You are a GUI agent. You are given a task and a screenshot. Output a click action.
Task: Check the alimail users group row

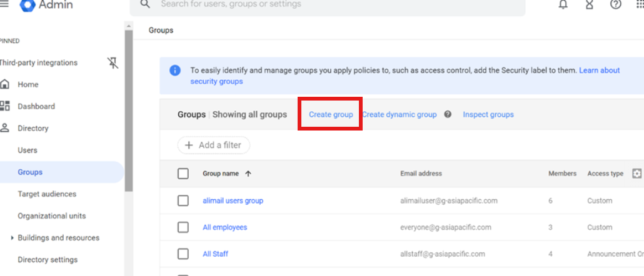pyautogui.click(x=183, y=200)
